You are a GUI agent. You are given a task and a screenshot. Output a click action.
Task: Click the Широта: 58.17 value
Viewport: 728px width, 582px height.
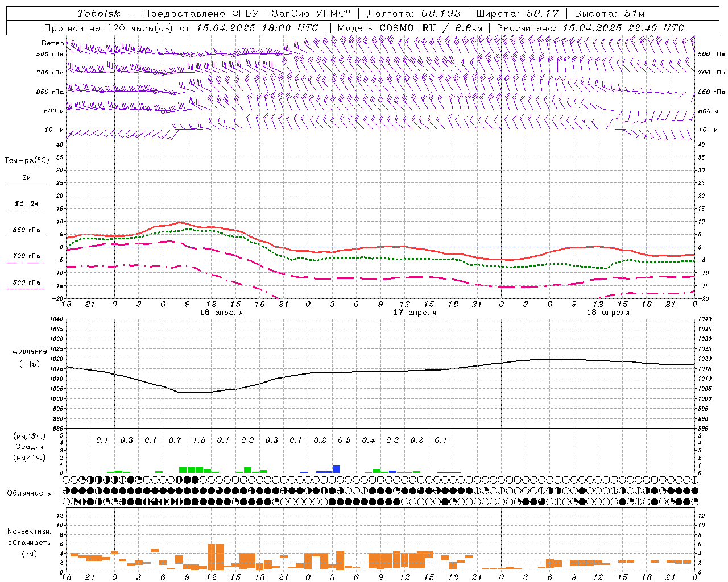pos(518,14)
